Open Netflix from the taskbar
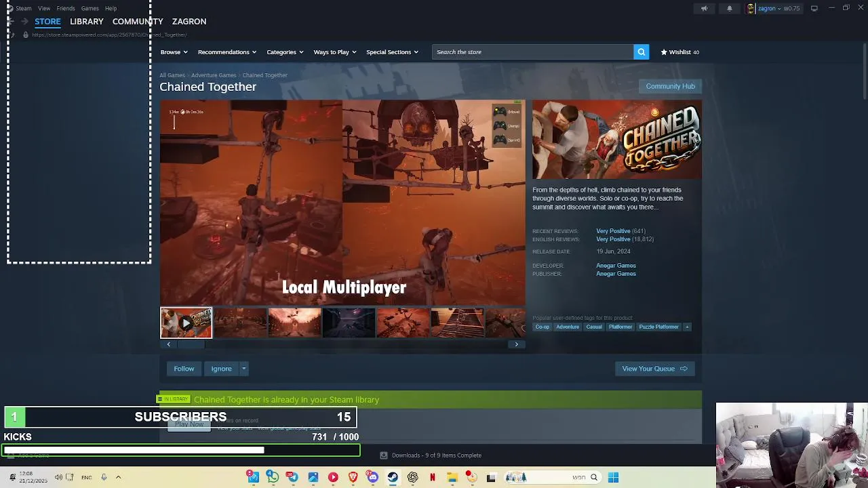 432,477
